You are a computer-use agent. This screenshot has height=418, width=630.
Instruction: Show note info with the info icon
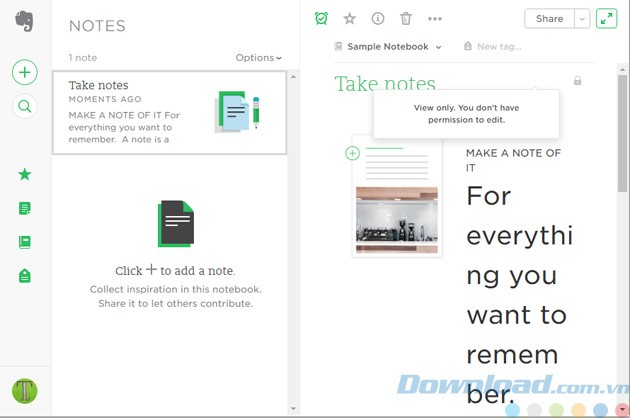(x=378, y=18)
